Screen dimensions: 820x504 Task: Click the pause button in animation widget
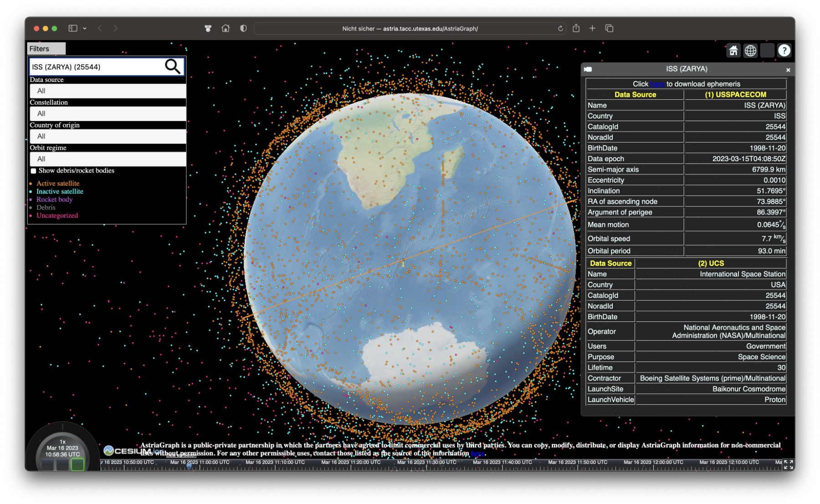(62, 465)
